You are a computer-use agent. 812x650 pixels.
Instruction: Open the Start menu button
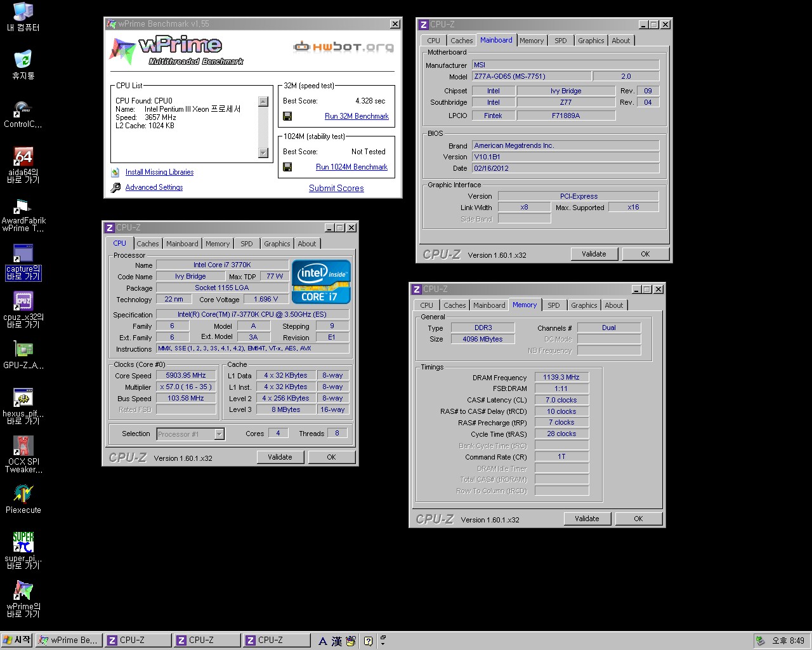tap(17, 640)
